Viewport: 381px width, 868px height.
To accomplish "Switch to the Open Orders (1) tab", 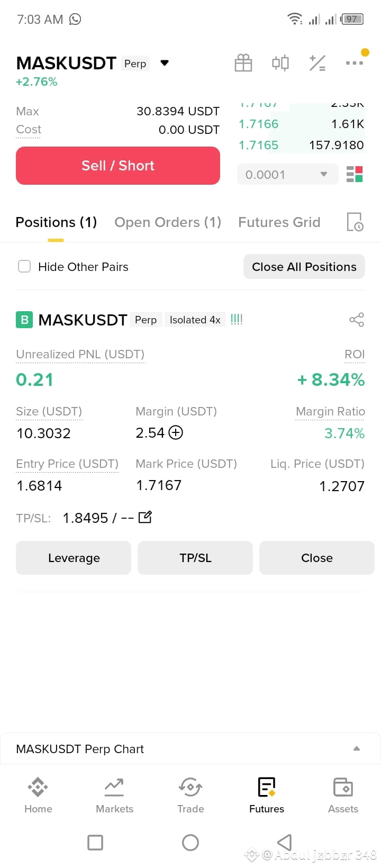I will [x=168, y=222].
